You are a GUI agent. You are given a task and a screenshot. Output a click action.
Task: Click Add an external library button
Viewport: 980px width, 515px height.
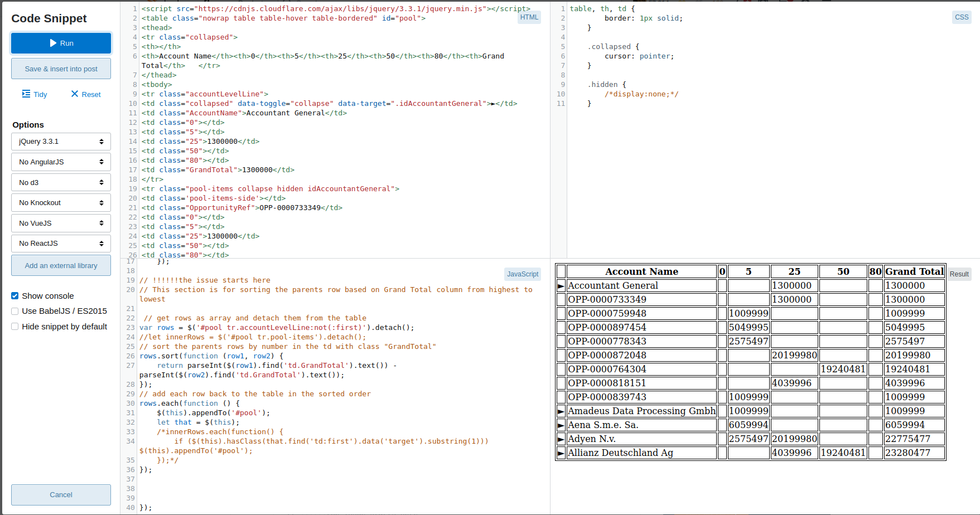pyautogui.click(x=61, y=265)
